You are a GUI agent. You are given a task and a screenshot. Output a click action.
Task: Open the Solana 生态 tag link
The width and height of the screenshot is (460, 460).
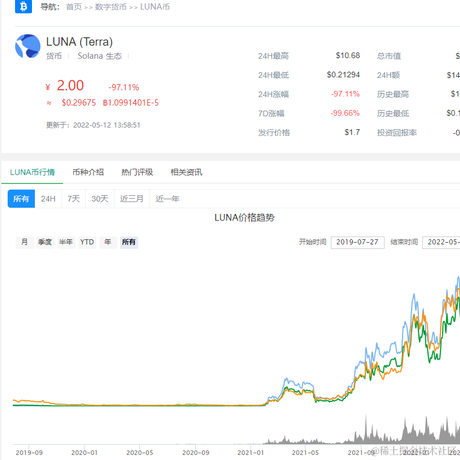coord(100,56)
